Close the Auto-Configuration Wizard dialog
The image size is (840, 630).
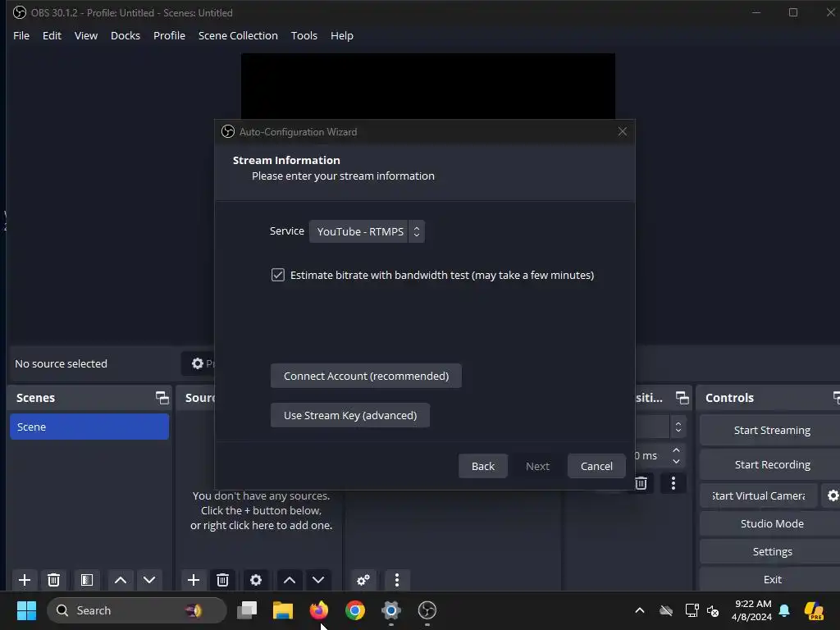coord(622,131)
